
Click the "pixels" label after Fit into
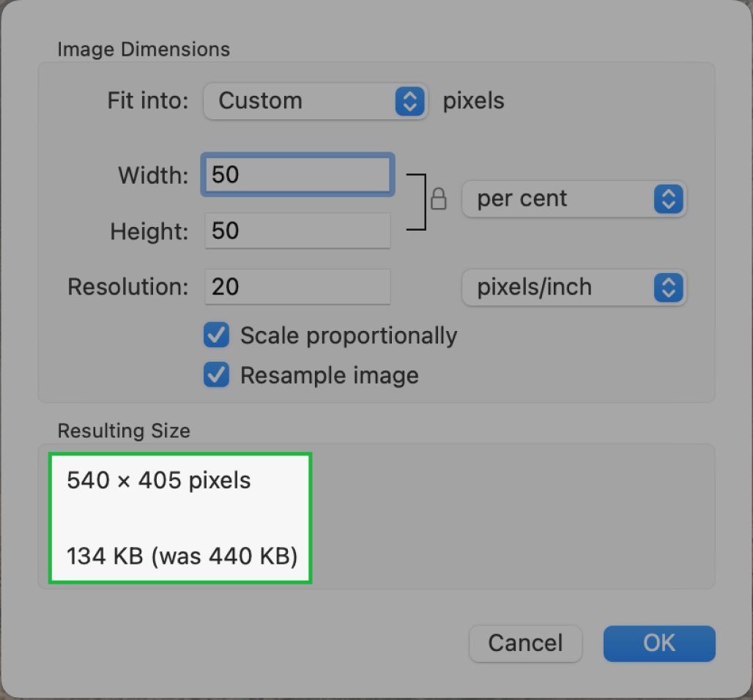pos(473,101)
